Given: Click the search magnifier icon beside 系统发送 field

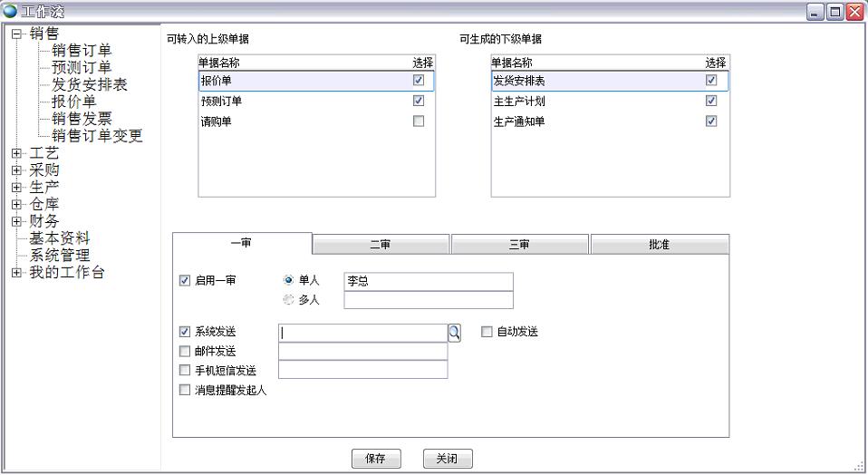Looking at the screenshot, I should (455, 333).
